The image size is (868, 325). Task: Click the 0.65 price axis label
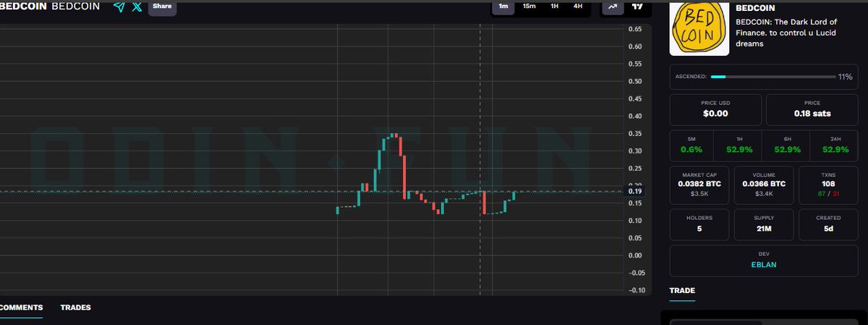(634, 30)
